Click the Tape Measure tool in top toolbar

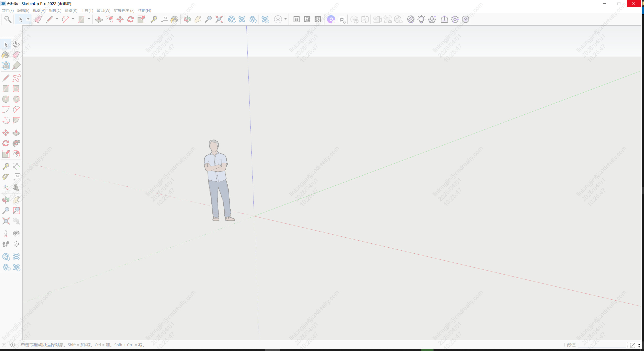tap(154, 19)
